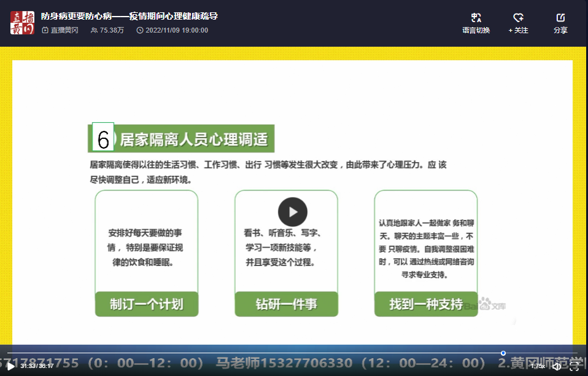Click the video title 防身病更要防心病

pos(130,16)
